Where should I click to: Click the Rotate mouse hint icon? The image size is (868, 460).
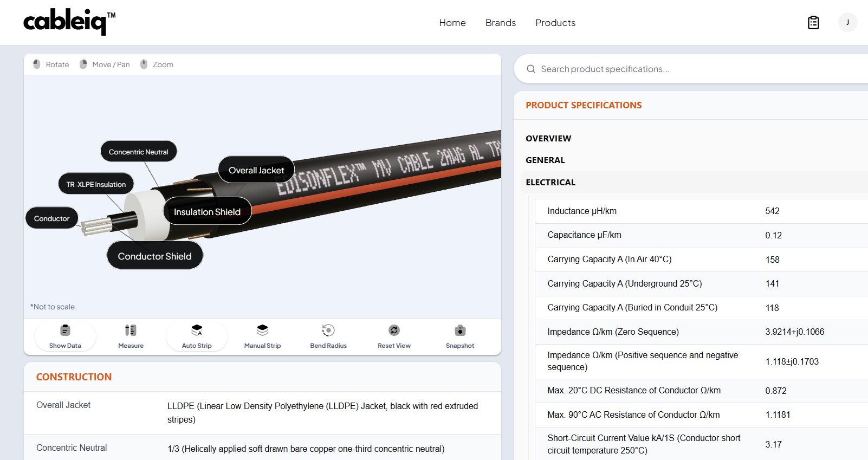click(x=37, y=64)
